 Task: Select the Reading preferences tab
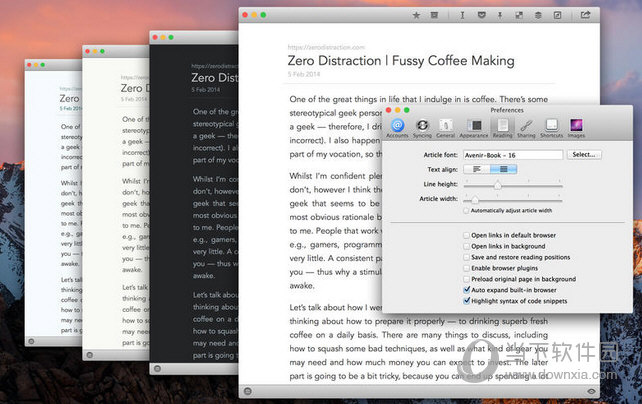[502, 128]
